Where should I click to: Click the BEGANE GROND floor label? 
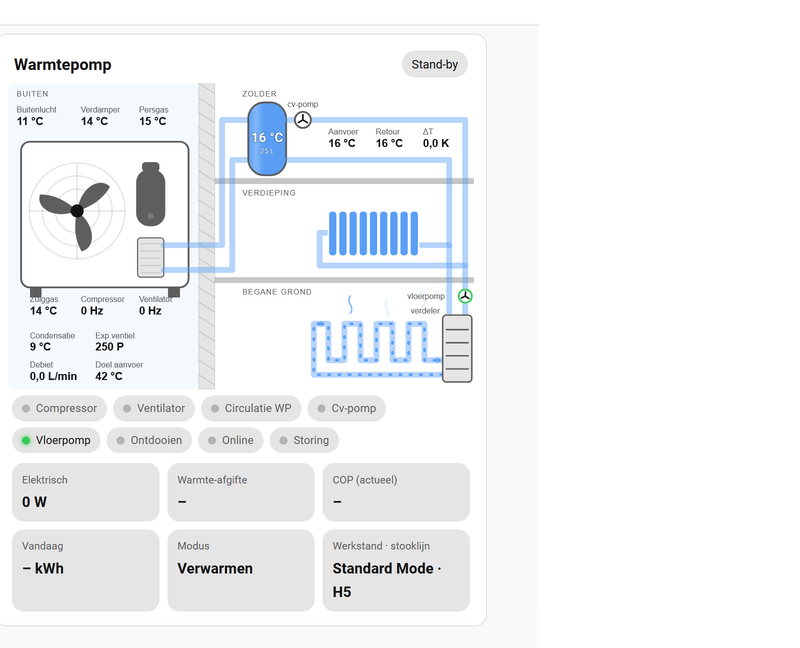277,292
